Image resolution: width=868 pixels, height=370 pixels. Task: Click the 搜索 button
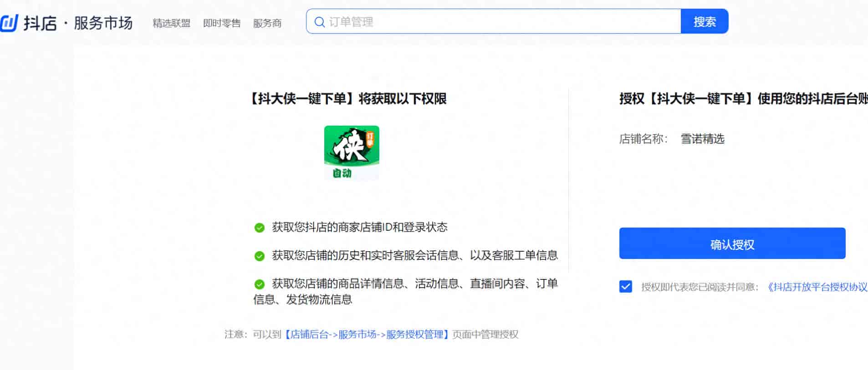(705, 21)
